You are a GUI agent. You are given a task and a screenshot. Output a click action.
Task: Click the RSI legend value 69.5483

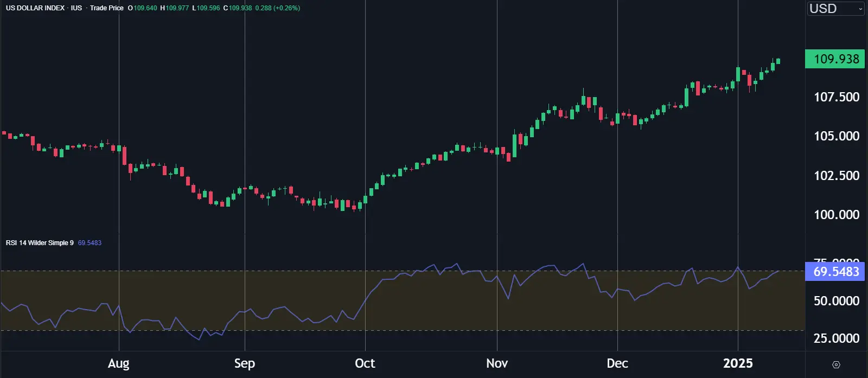[x=90, y=243]
